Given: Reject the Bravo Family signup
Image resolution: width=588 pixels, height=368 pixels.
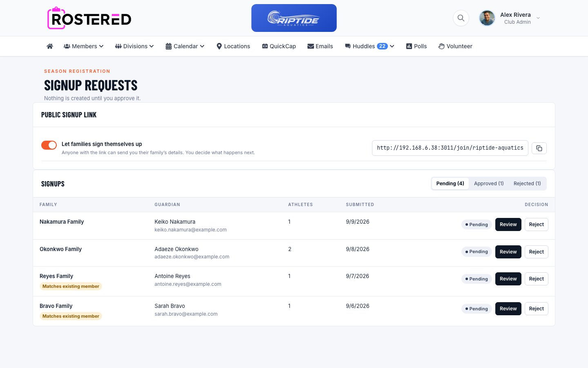Looking at the screenshot, I should click(537, 309).
